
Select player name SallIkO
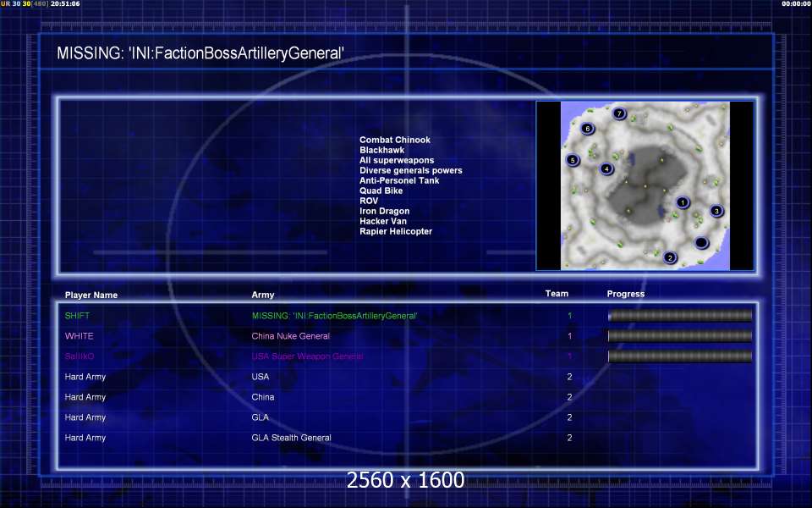(80, 356)
